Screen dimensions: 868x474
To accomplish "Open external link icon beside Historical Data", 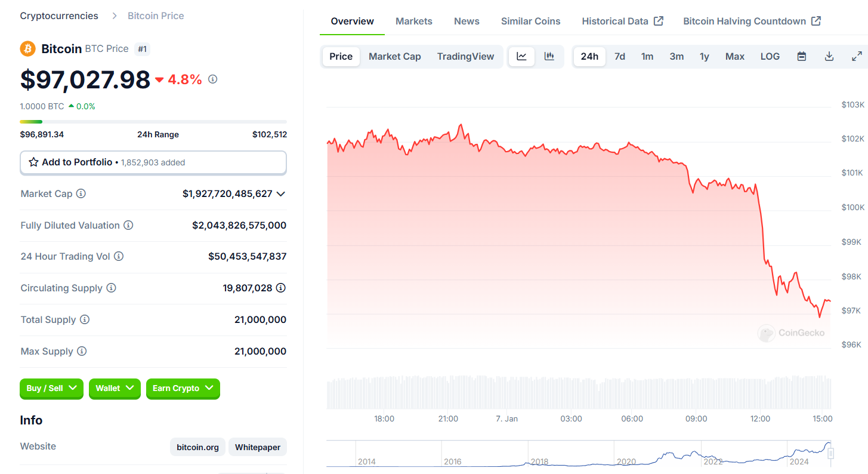I will point(659,21).
